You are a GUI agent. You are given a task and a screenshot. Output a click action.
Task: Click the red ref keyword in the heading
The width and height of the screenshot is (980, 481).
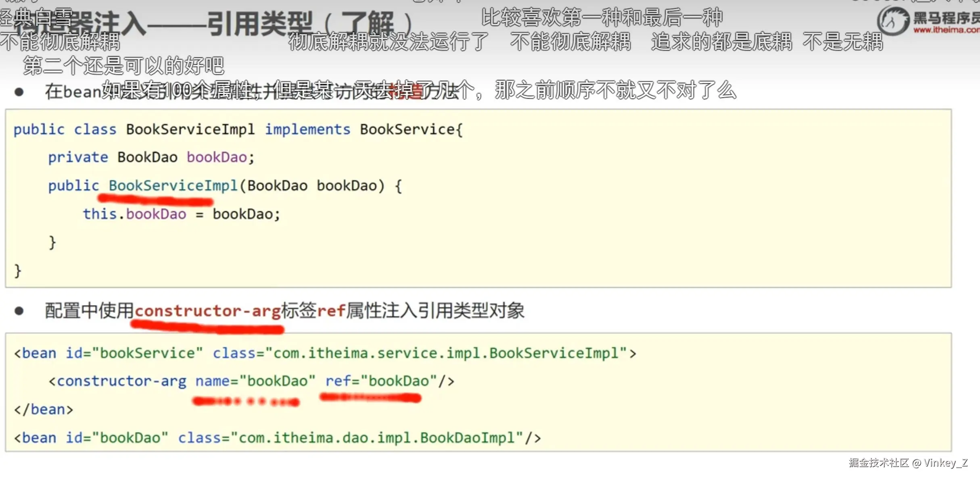point(331,311)
